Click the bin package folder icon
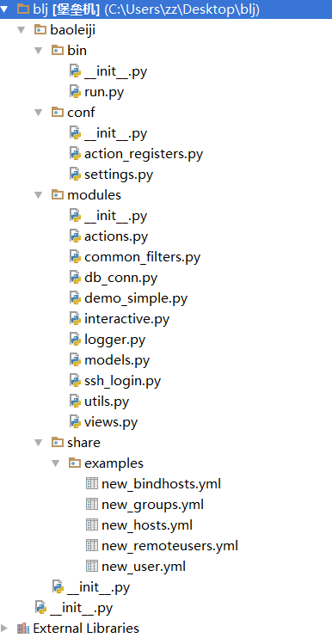 tap(58, 50)
